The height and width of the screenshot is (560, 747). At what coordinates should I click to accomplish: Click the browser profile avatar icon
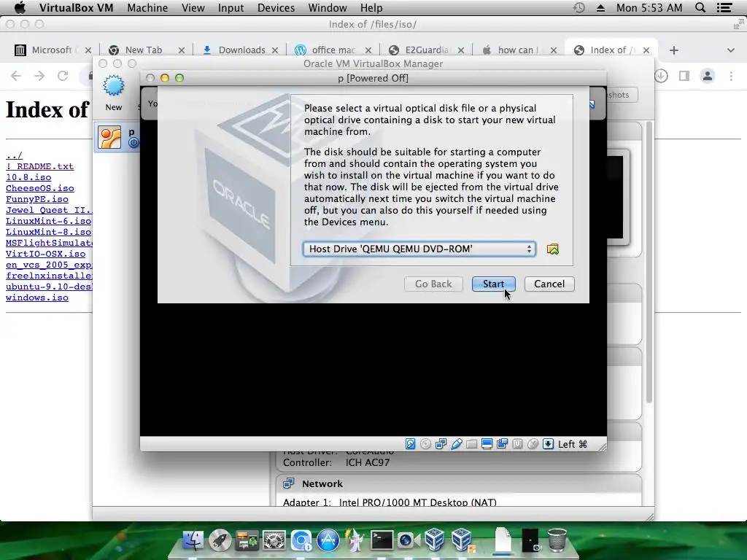click(x=708, y=76)
